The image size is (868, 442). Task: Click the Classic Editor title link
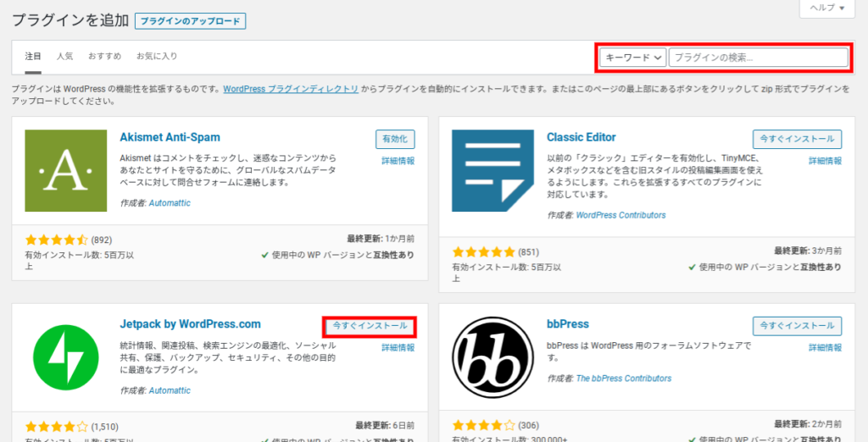581,136
